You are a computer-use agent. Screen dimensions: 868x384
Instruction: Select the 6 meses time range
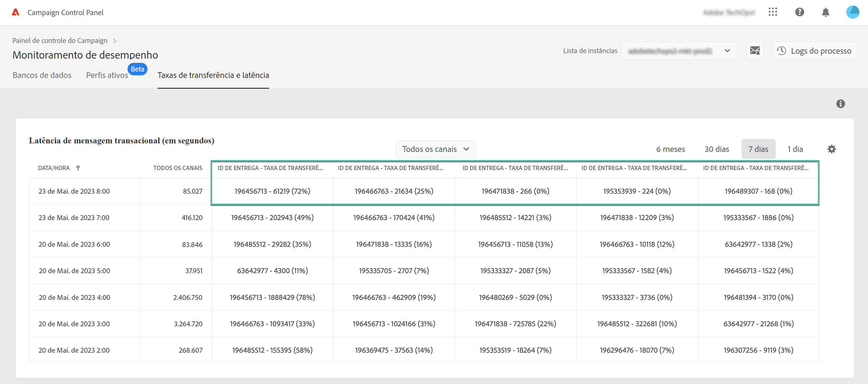pos(670,149)
